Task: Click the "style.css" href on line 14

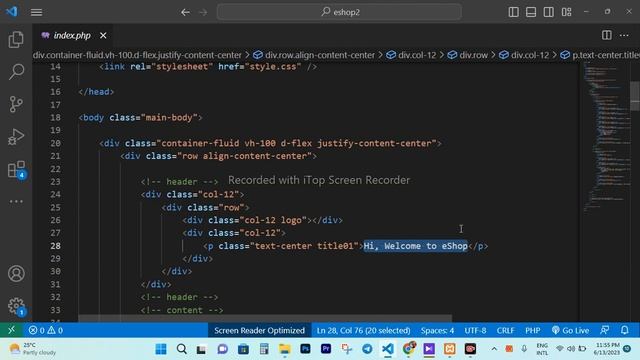Action: tap(273, 67)
